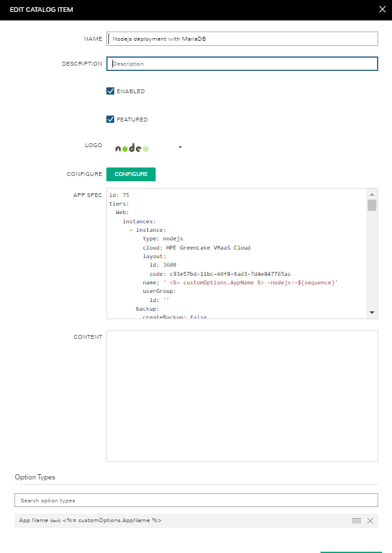Open the Logo dropdown arrow
The width and height of the screenshot is (392, 553).
click(x=180, y=147)
